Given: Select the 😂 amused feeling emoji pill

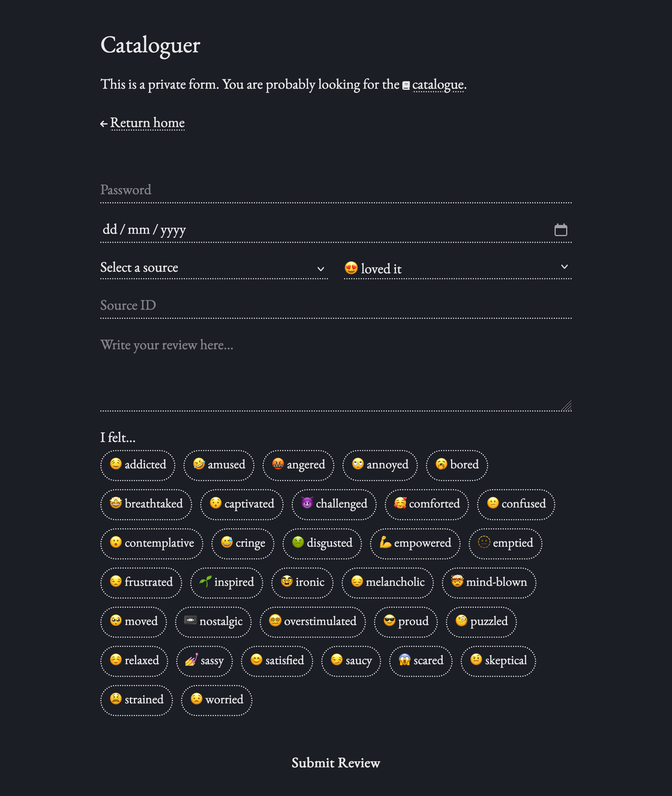Looking at the screenshot, I should click(x=218, y=465).
